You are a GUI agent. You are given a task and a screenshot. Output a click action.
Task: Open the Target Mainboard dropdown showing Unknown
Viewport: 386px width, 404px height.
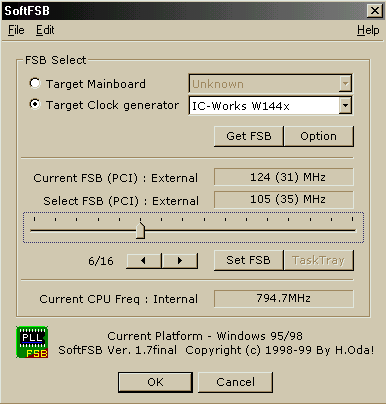click(270, 83)
